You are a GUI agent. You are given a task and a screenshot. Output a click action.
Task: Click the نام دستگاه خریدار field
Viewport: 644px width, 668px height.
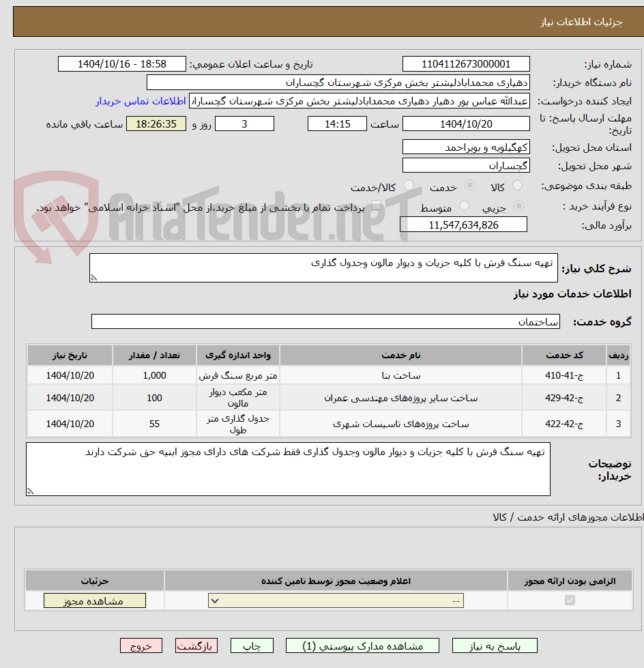click(x=338, y=83)
